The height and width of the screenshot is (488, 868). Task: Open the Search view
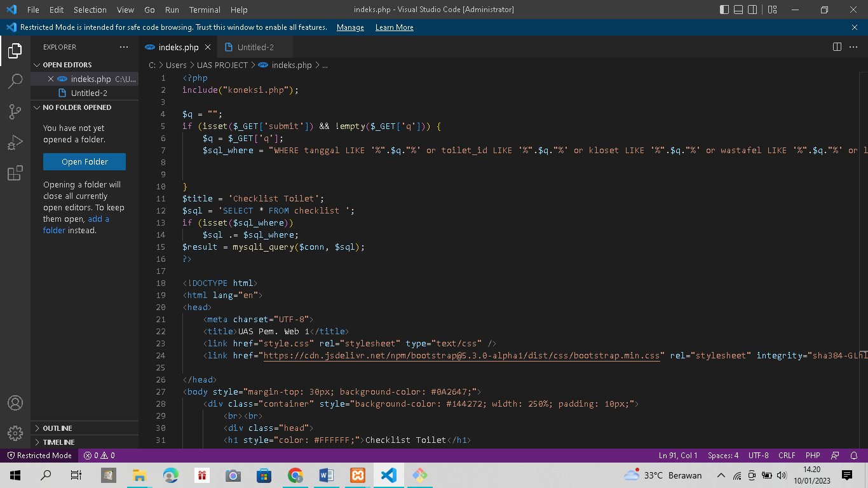click(14, 81)
